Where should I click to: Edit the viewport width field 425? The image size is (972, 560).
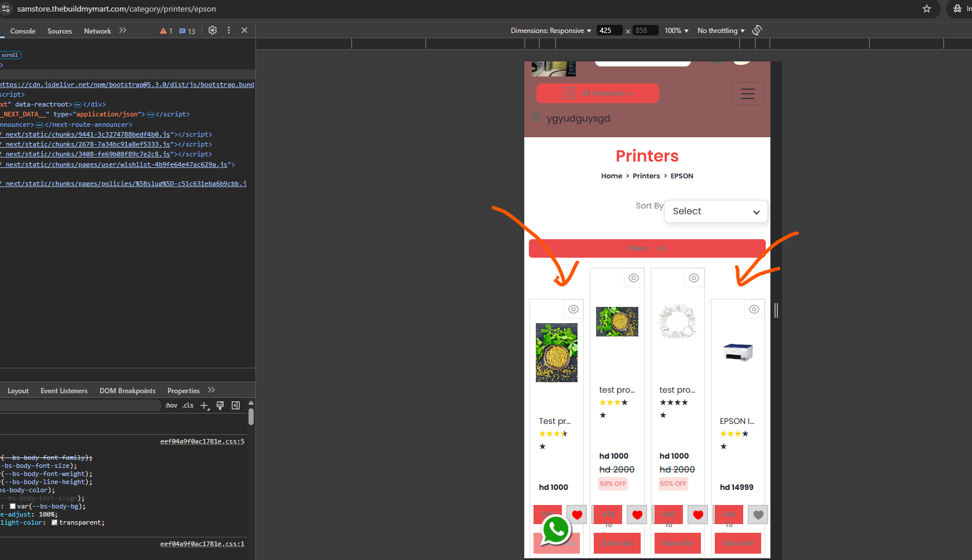(609, 31)
